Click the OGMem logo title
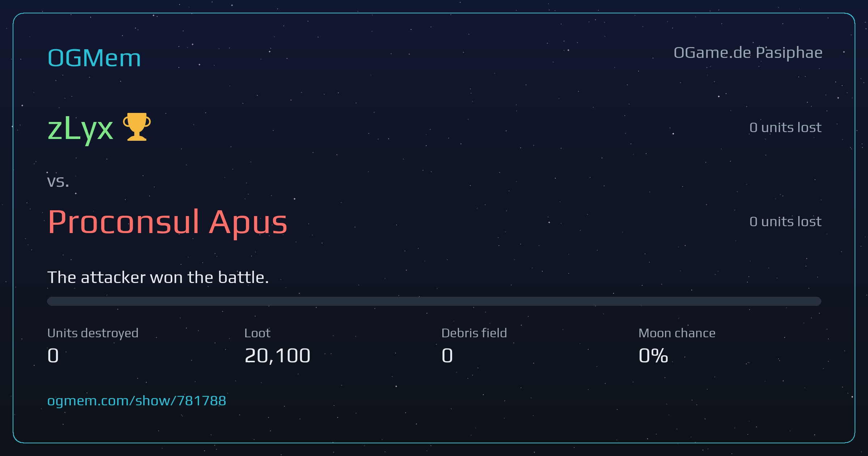868x456 pixels. click(x=94, y=58)
